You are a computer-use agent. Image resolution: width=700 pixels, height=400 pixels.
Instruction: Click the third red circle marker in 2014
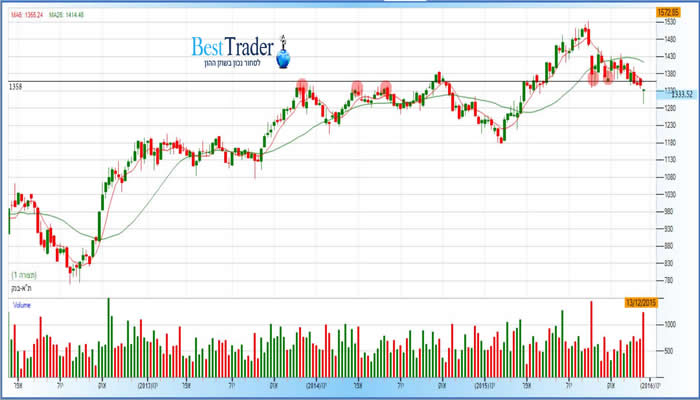[x=385, y=88]
